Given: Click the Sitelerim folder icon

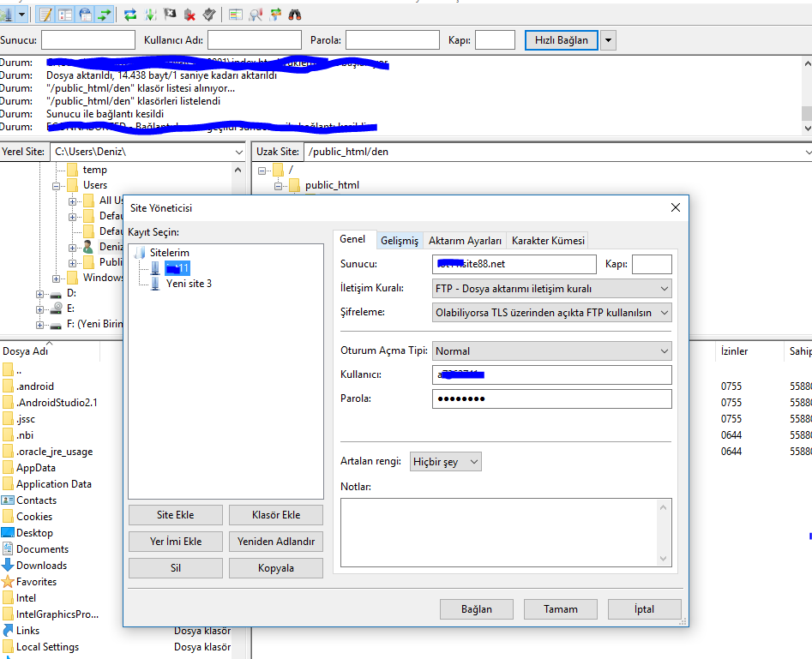Looking at the screenshot, I should click(x=139, y=253).
